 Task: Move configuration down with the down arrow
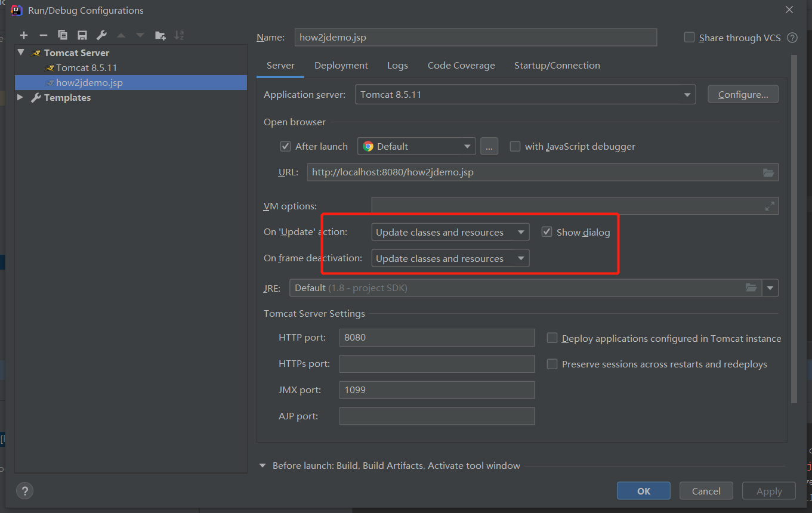click(140, 35)
